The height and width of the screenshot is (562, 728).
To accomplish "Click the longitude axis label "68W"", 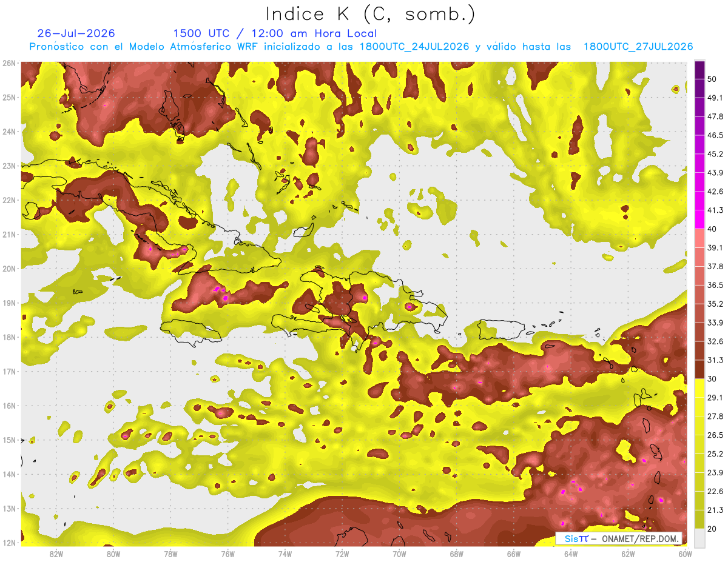I will pyautogui.click(x=457, y=554).
